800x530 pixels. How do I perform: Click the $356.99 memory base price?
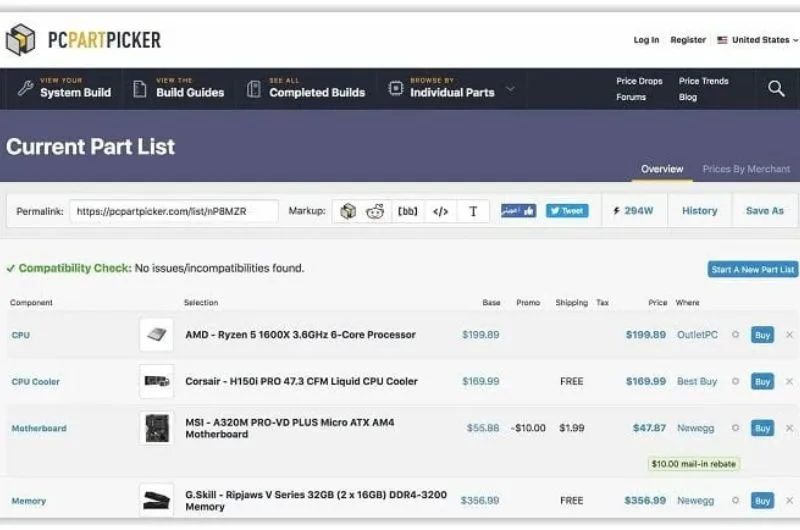(x=480, y=500)
